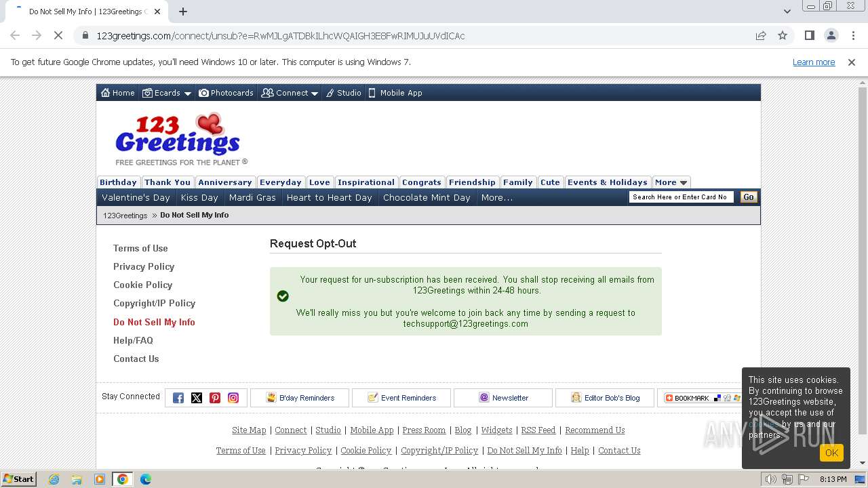
Task: Click the Go search button
Action: point(749,197)
